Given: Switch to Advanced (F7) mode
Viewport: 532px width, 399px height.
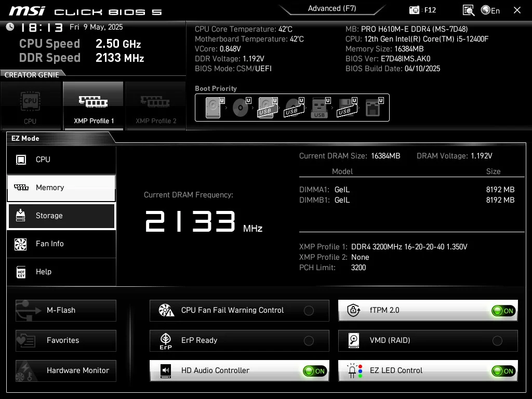Looking at the screenshot, I should [332, 8].
